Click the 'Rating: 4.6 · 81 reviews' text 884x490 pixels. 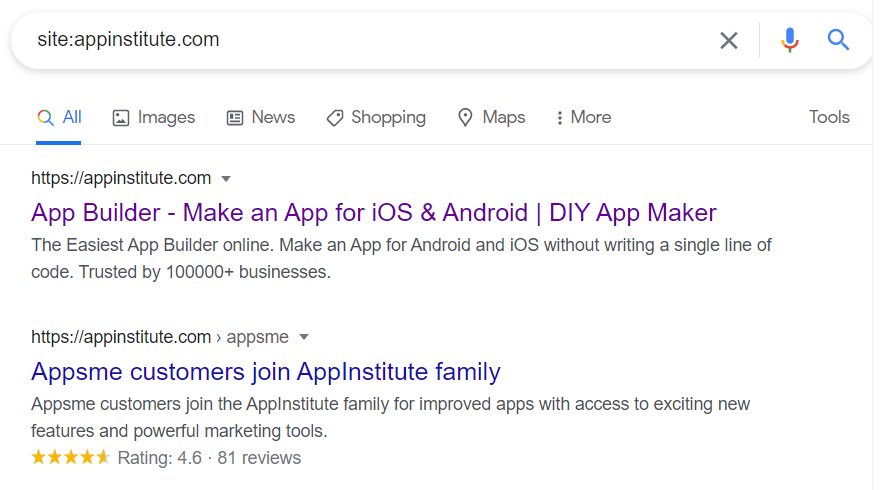tap(209, 458)
